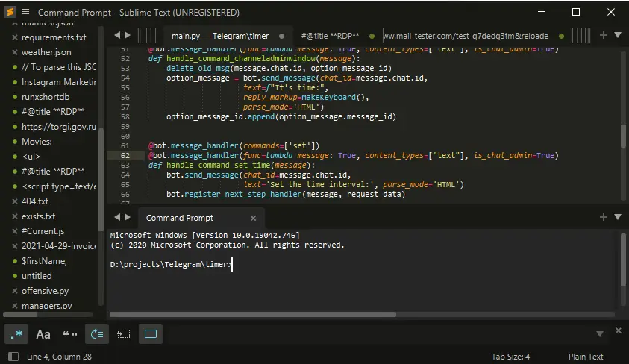Open the hamburger menu in the title bar
This screenshot has width=629, height=364.
pos(25,12)
